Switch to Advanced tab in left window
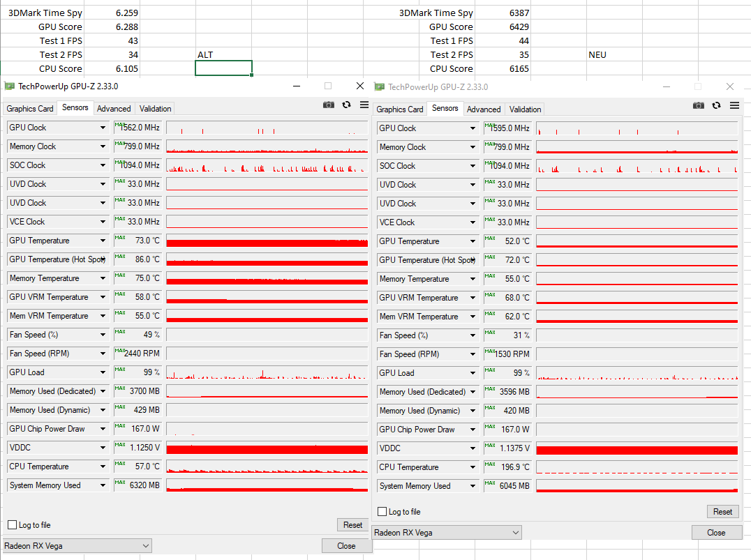Viewport: 751px width, 560px height. [114, 109]
